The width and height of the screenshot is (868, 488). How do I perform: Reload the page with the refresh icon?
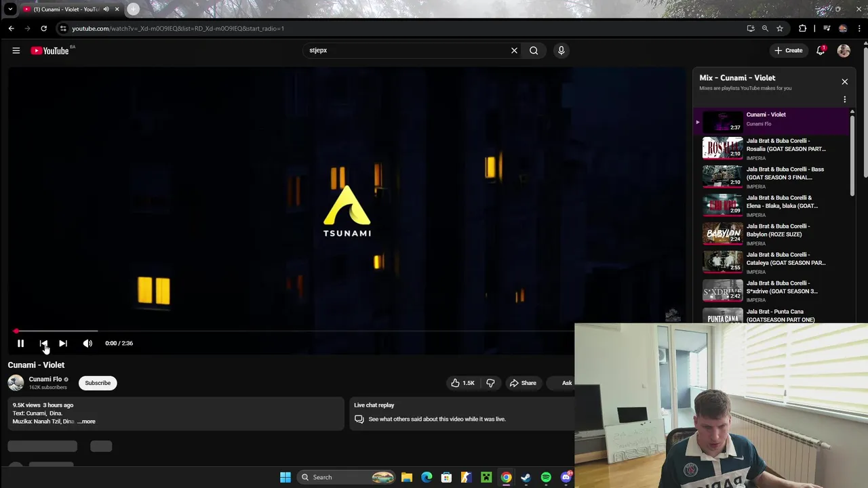click(x=43, y=28)
